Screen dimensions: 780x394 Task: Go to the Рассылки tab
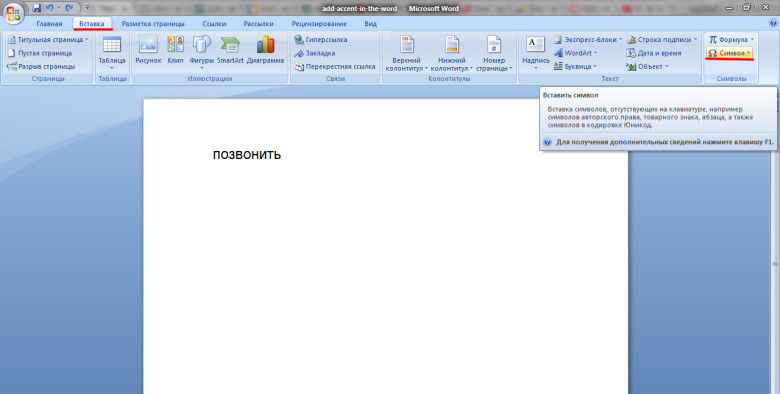(258, 24)
